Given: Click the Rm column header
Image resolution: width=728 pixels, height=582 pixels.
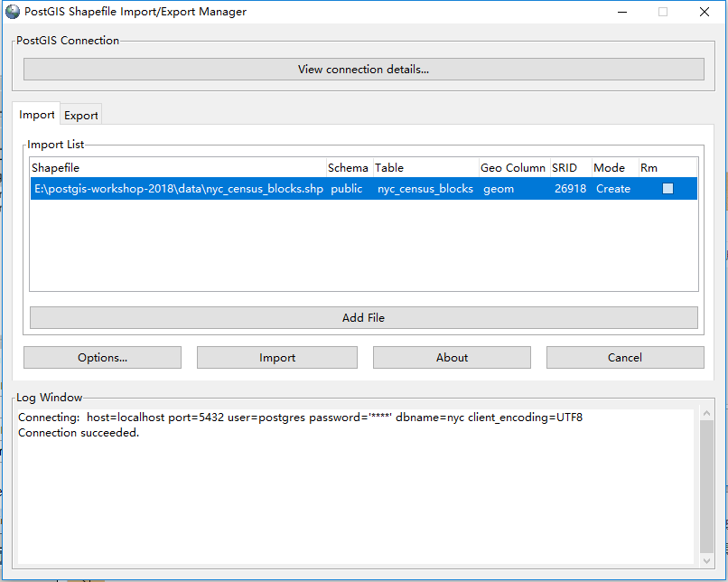Looking at the screenshot, I should tap(667, 168).
